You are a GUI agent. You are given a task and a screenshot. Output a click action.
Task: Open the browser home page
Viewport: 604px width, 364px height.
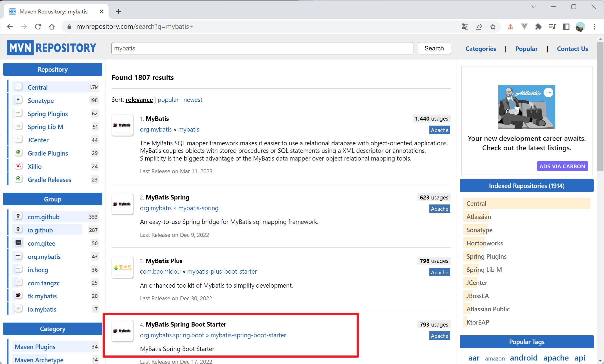[52, 26]
